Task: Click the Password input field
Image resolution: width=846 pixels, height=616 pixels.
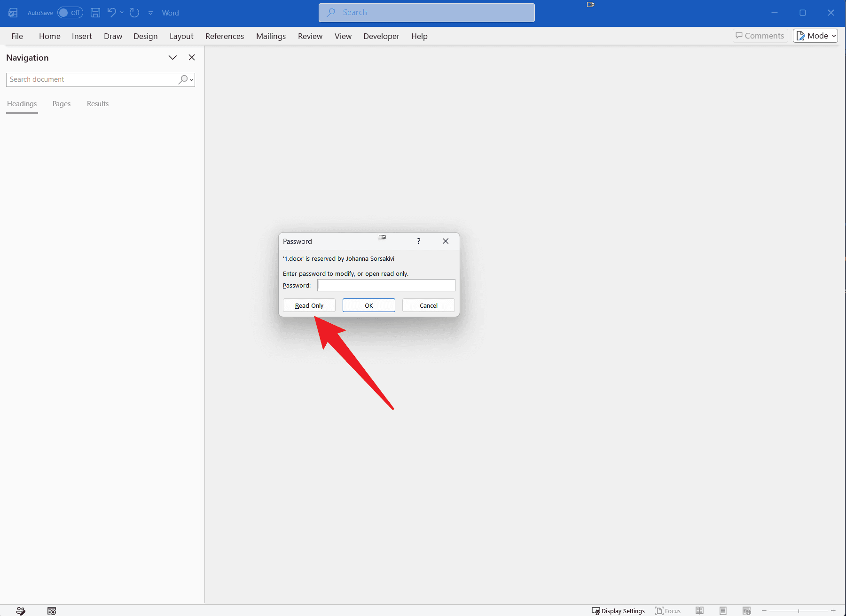Action: click(386, 285)
